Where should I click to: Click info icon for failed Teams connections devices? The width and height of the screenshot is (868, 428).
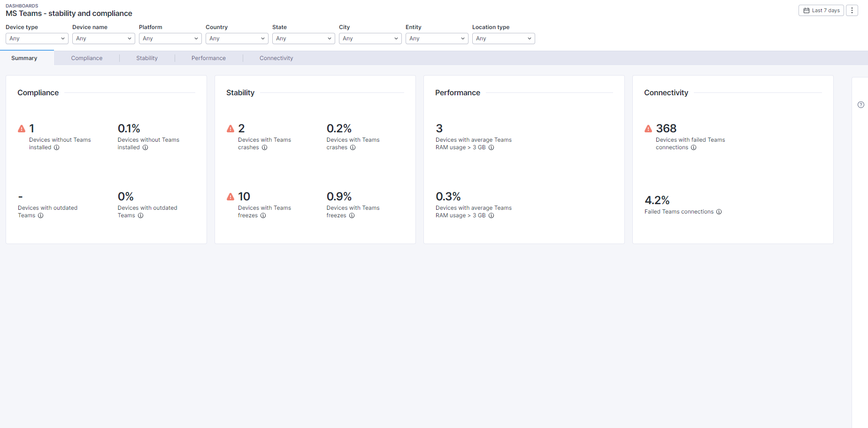point(694,147)
